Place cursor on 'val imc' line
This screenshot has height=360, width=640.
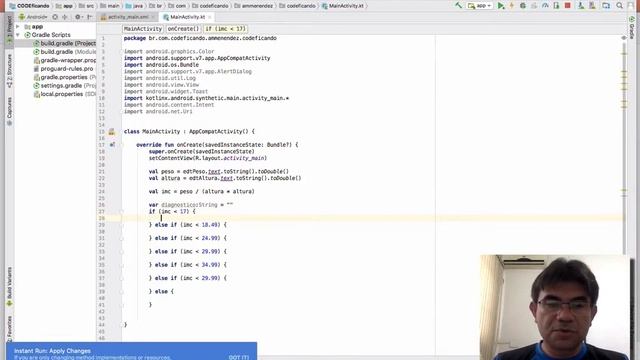tap(202, 191)
